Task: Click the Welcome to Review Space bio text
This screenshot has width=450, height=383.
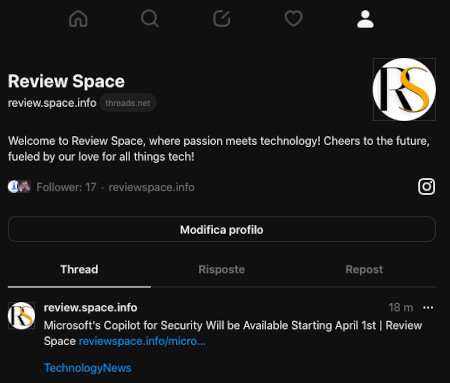Action: 219,149
